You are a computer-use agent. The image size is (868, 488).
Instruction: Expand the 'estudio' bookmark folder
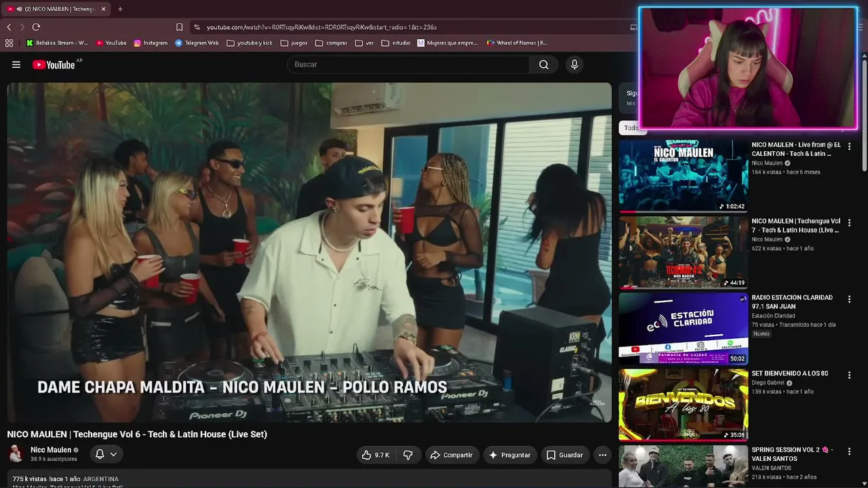click(395, 43)
